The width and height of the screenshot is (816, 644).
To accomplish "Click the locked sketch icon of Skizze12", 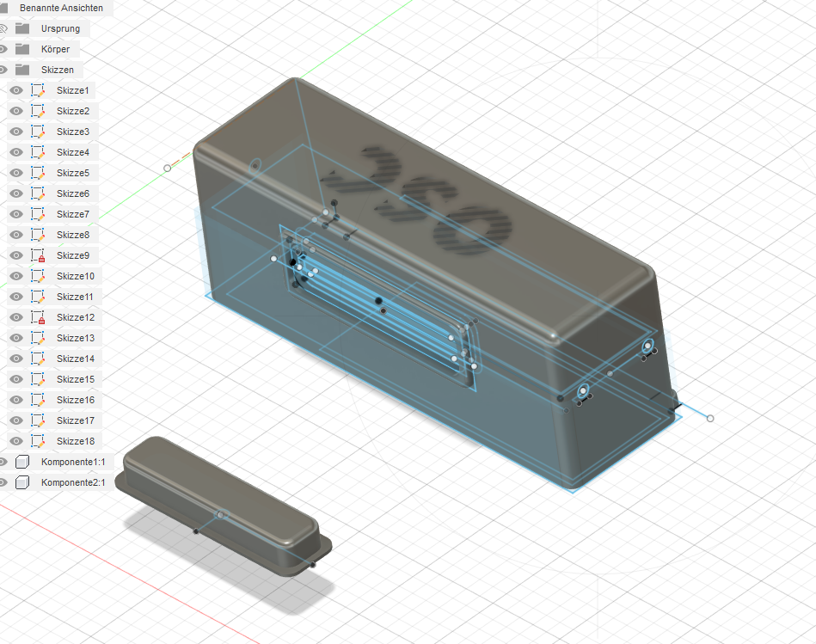I will [x=37, y=316].
